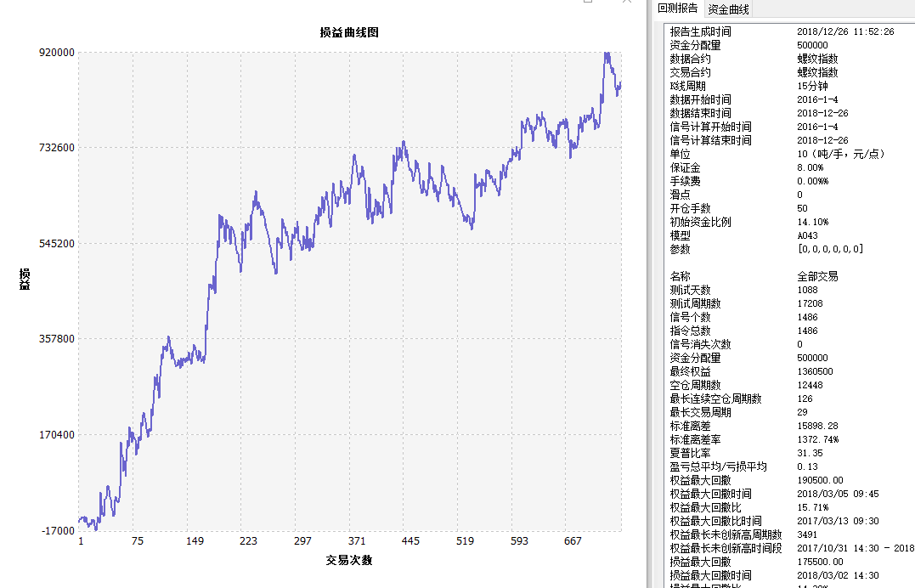The image size is (915, 588).
Task: Click the curve peak near 920000
Action: pos(607,54)
